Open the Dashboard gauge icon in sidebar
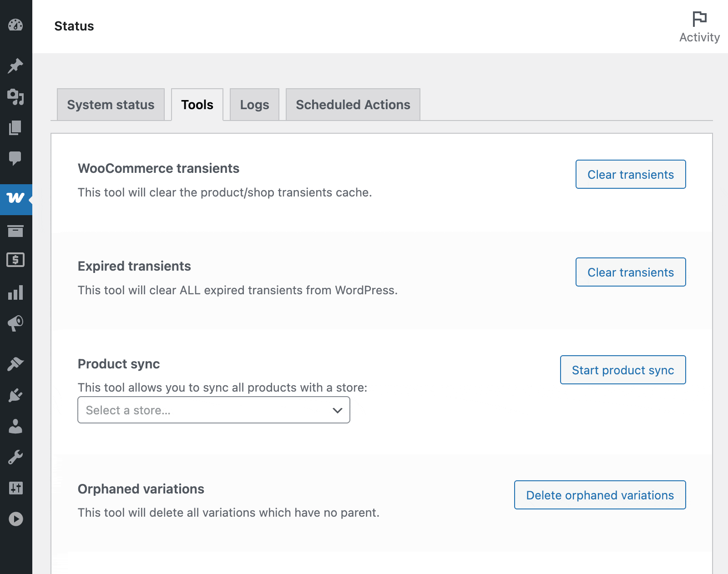This screenshot has width=728, height=574. click(x=16, y=25)
